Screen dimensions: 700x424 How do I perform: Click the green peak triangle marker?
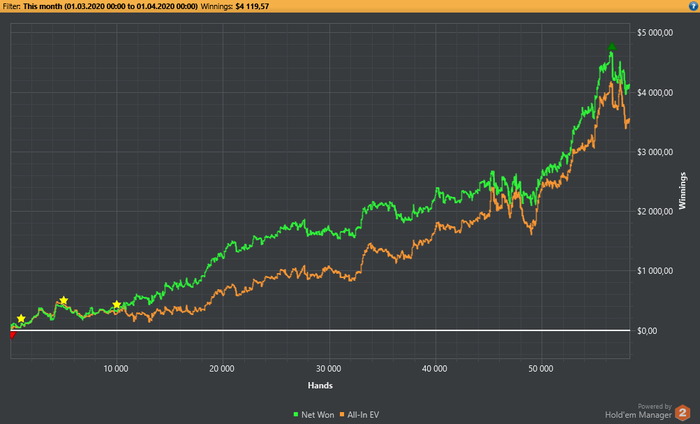(x=612, y=46)
